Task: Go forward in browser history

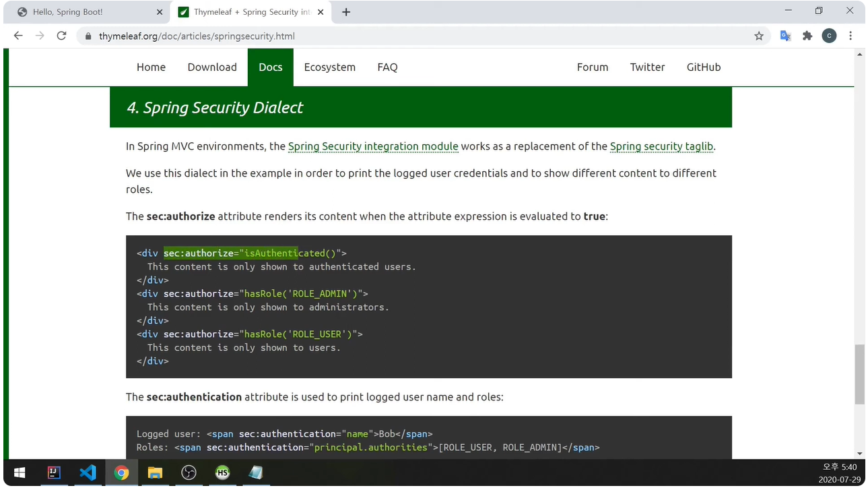Action: [40, 36]
